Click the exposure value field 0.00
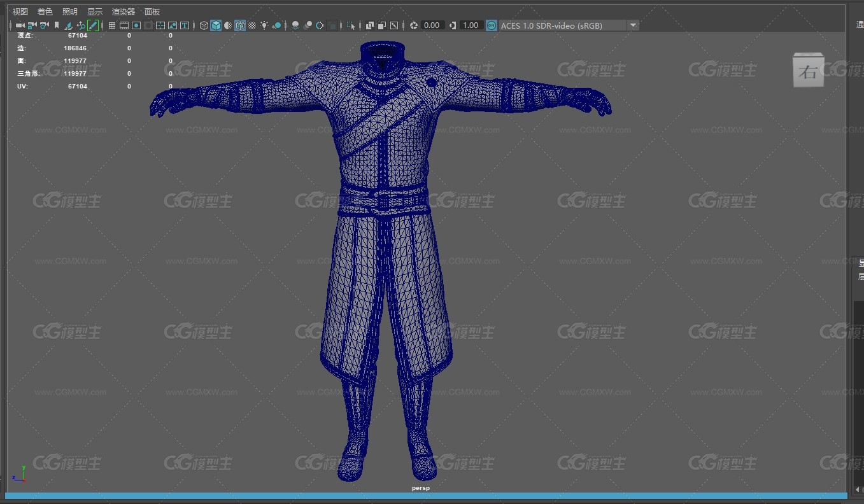This screenshot has height=504, width=864. point(432,25)
